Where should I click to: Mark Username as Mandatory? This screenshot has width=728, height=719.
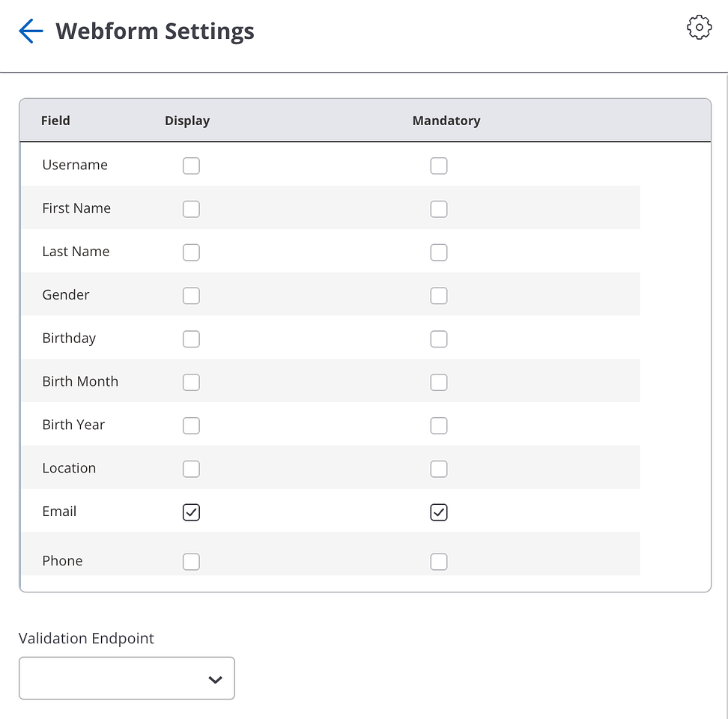439,166
